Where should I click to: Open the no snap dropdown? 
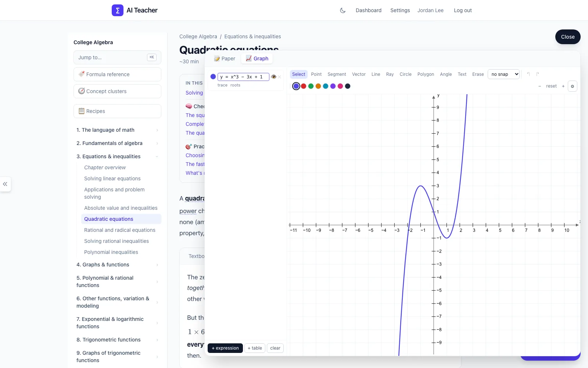point(503,74)
